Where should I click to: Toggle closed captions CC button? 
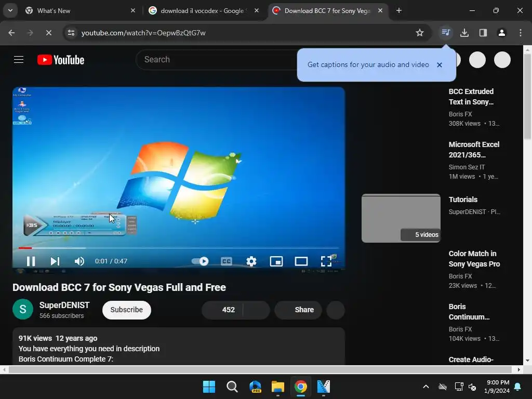[x=227, y=261]
